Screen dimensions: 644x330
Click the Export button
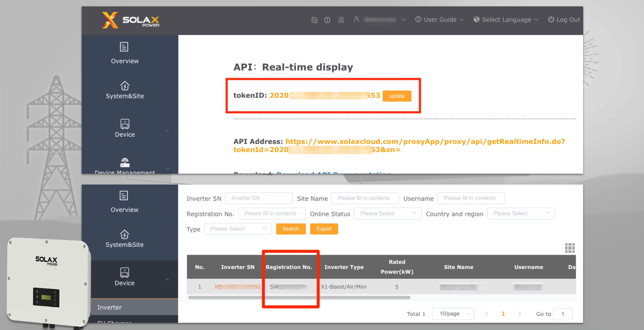pyautogui.click(x=324, y=229)
